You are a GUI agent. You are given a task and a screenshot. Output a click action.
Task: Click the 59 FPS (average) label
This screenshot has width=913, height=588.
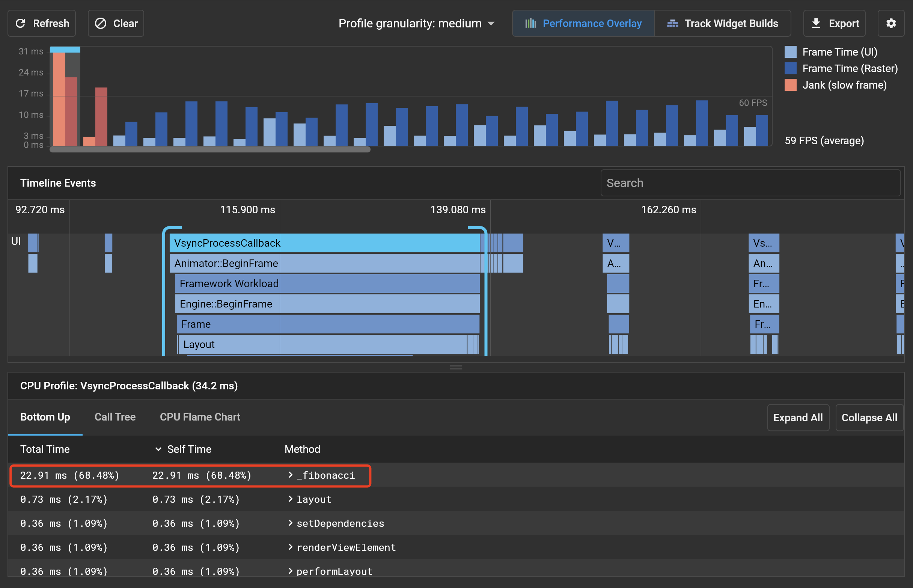824,140
